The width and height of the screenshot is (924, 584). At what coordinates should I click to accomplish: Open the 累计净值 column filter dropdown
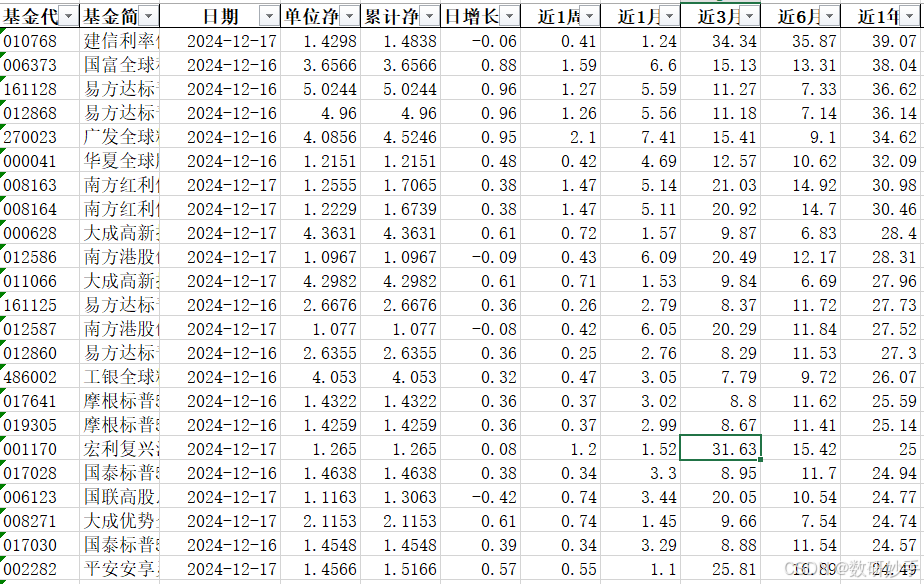coord(430,17)
